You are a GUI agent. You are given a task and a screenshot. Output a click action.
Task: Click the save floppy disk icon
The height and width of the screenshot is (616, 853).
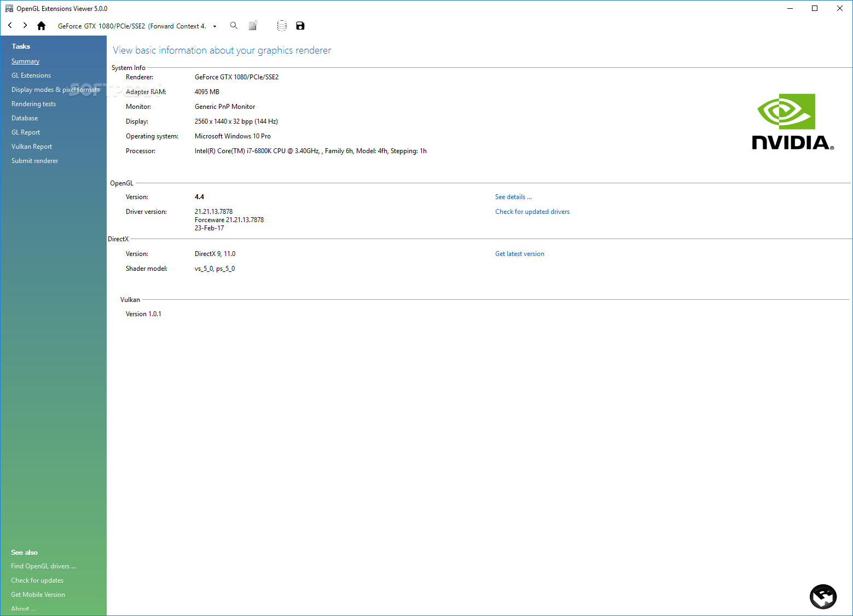[300, 26]
